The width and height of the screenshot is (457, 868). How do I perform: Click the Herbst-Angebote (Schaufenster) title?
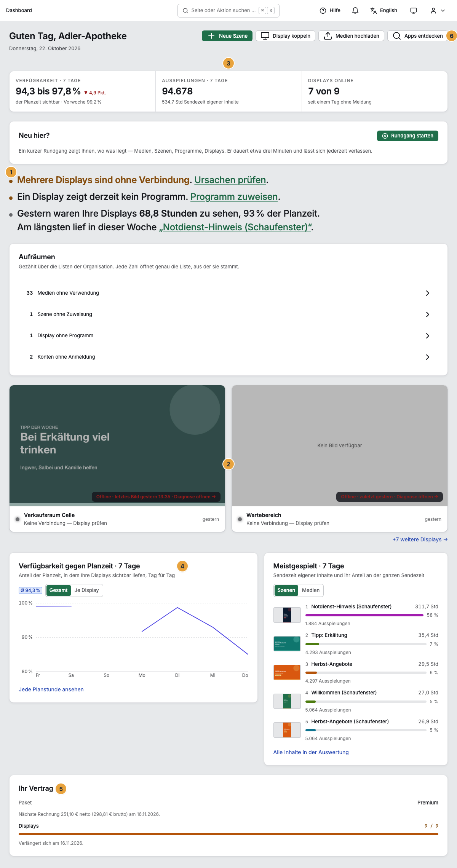click(x=350, y=721)
